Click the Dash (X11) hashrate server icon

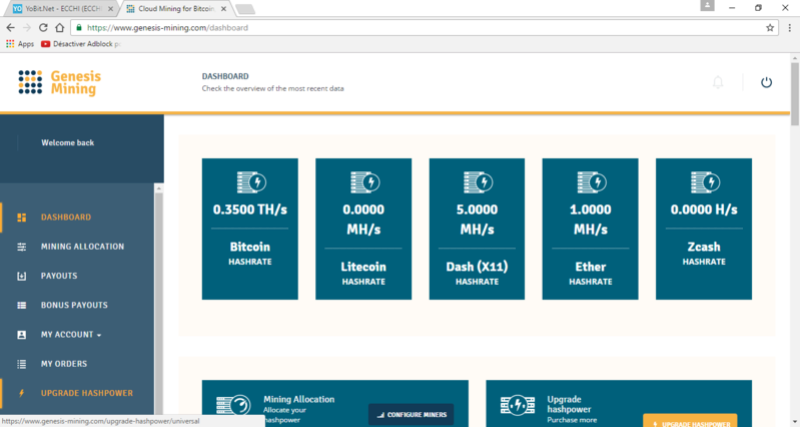(x=478, y=182)
